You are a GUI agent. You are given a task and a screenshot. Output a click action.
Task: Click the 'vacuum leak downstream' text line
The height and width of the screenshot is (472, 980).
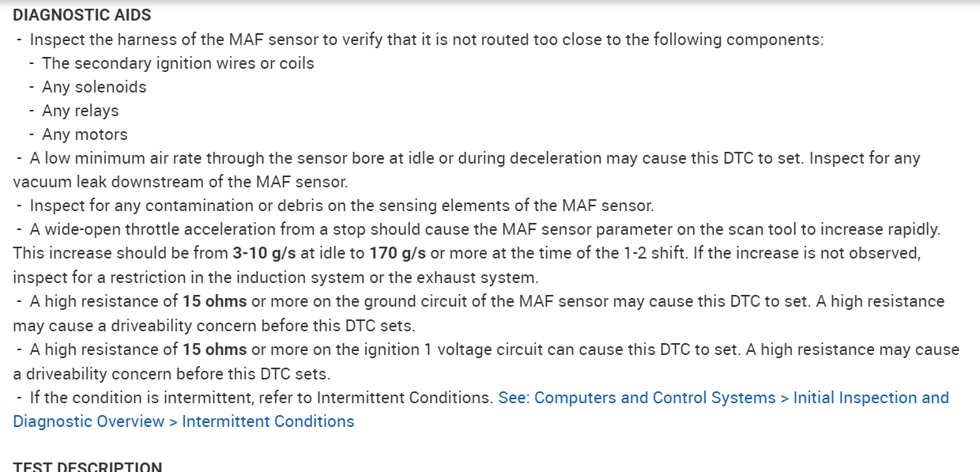(180, 182)
